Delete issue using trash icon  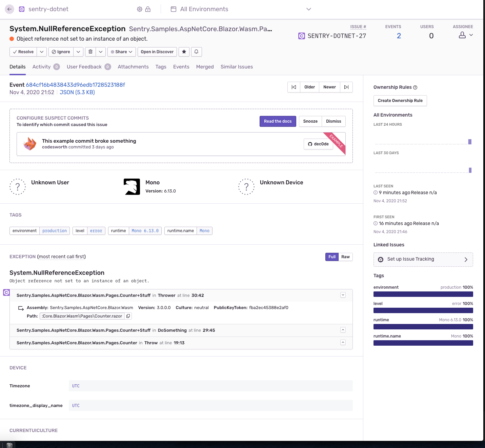90,52
